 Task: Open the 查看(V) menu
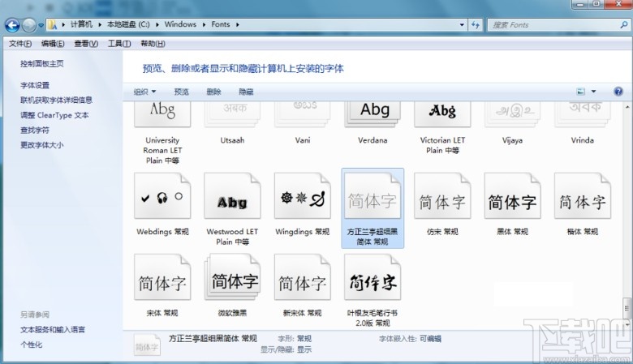click(x=86, y=44)
